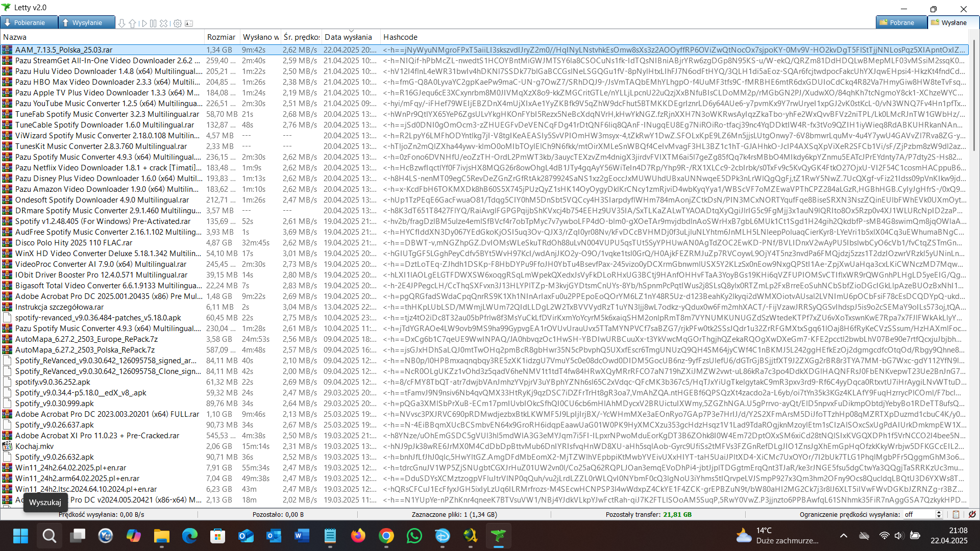
Task: Click the move-up arrow toolbar icon
Action: pos(132,23)
